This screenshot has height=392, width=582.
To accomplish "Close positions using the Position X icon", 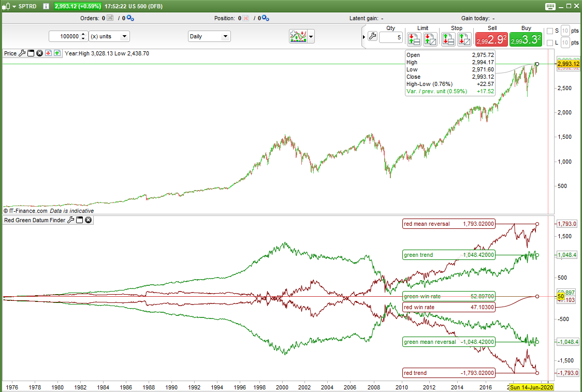I will pyautogui.click(x=245, y=18).
